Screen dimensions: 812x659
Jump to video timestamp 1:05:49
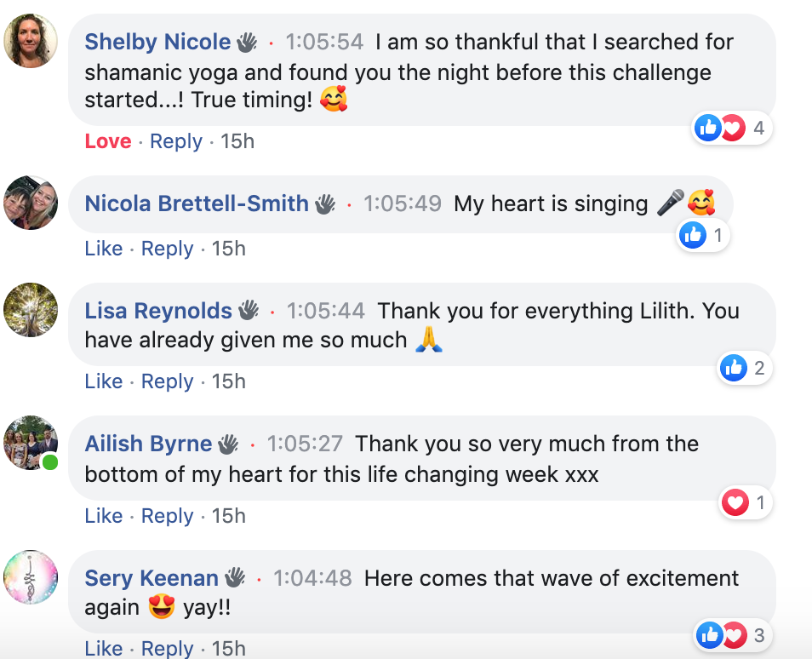coord(403,203)
